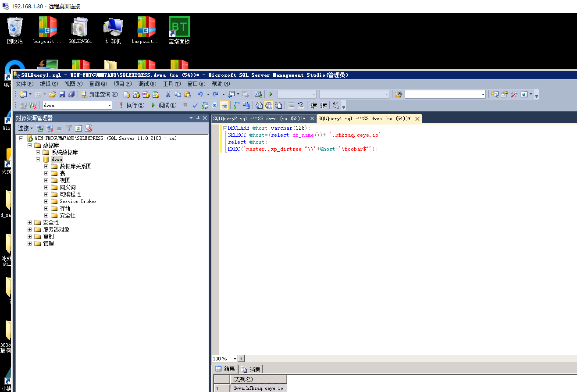This screenshot has height=392, width=577.
Task: Close the SQLQuery1.sql tab
Action: [x=417, y=118]
